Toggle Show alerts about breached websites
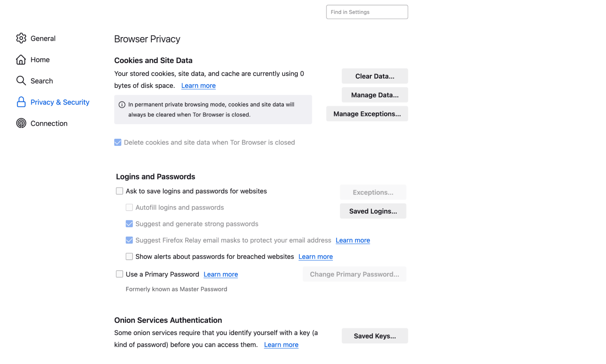606x364 pixels. point(129,256)
